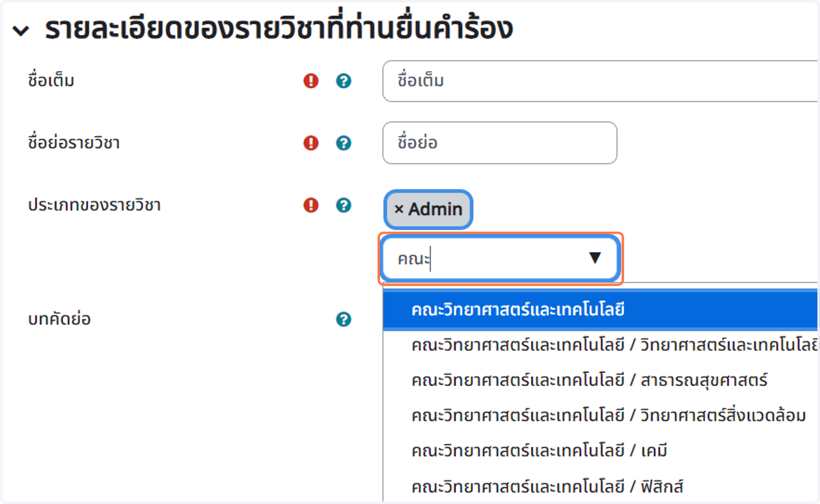Click the ชื่อย่อรายวิชา field label
The width and height of the screenshot is (820, 504).
74,143
